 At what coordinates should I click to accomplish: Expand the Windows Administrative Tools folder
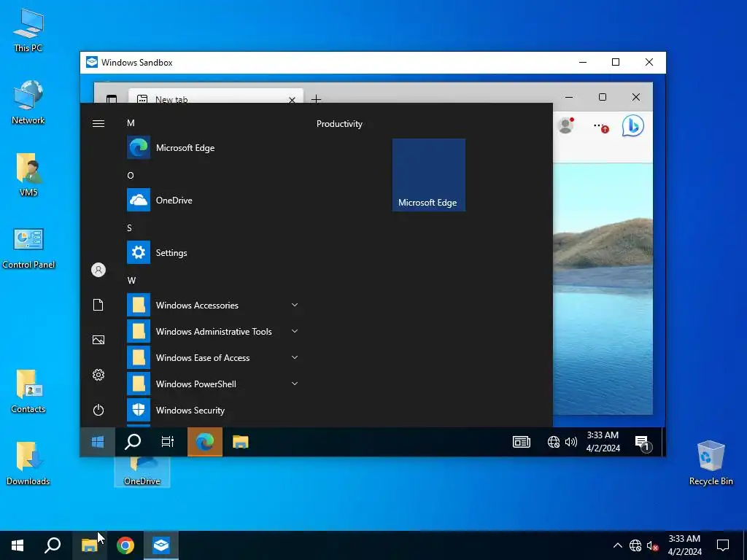tap(213, 332)
